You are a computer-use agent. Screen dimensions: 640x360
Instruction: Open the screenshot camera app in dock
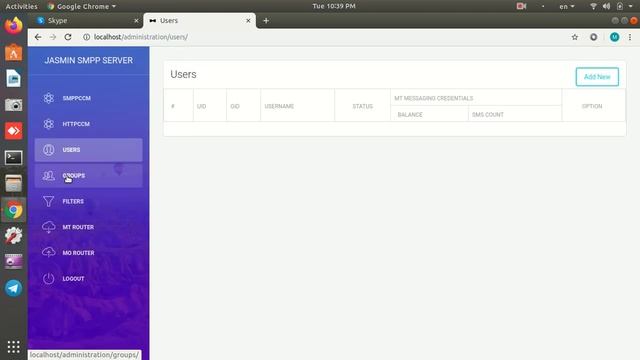(x=13, y=105)
